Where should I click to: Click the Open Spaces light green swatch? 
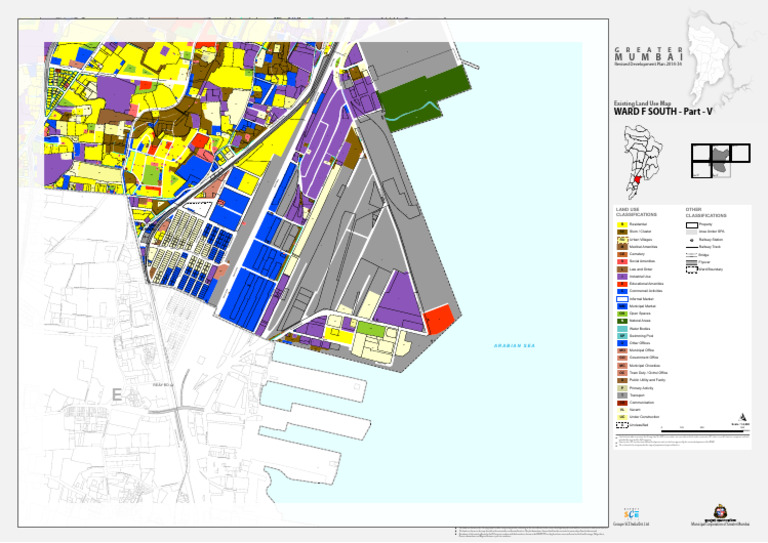(x=622, y=313)
